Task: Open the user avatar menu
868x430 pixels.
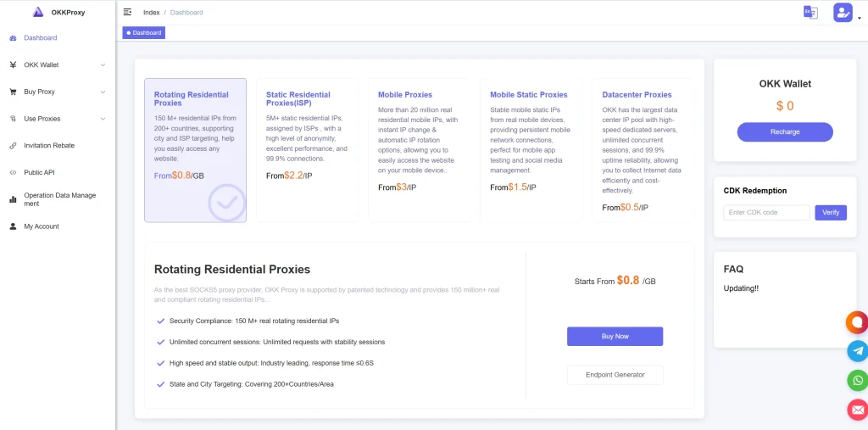Action: (x=843, y=12)
